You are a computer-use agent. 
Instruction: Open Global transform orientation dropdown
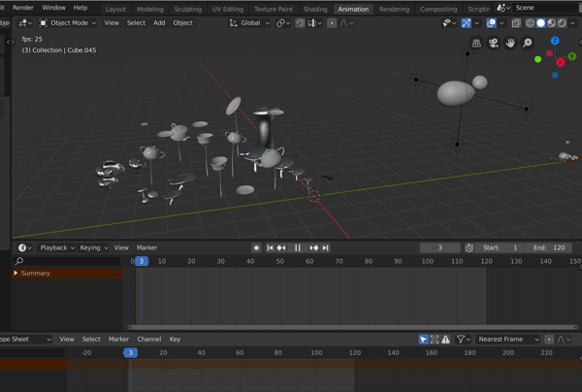[249, 23]
